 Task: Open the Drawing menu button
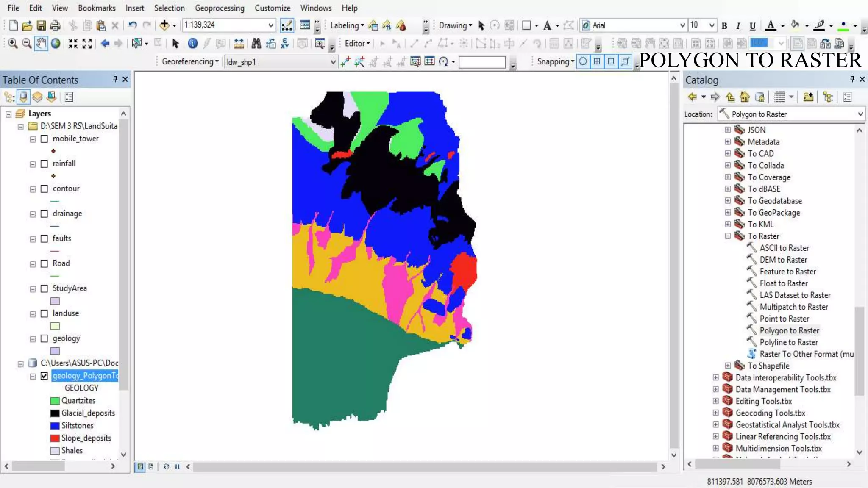point(455,25)
